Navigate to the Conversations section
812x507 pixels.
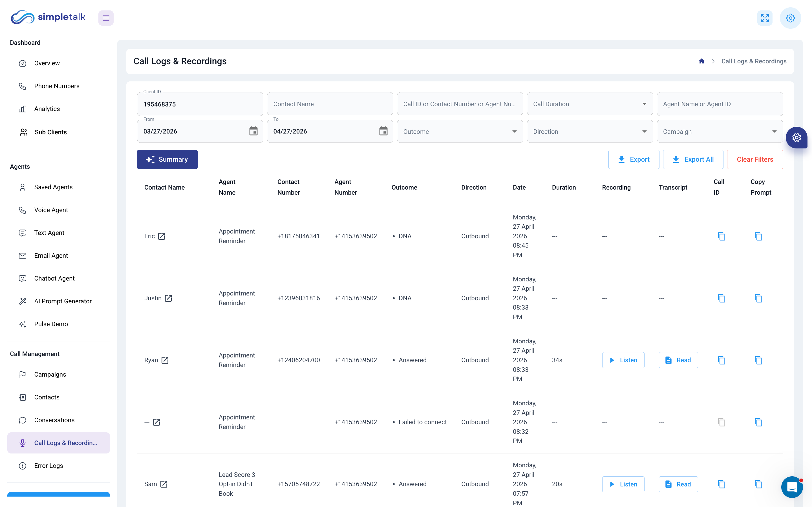pyautogui.click(x=54, y=420)
